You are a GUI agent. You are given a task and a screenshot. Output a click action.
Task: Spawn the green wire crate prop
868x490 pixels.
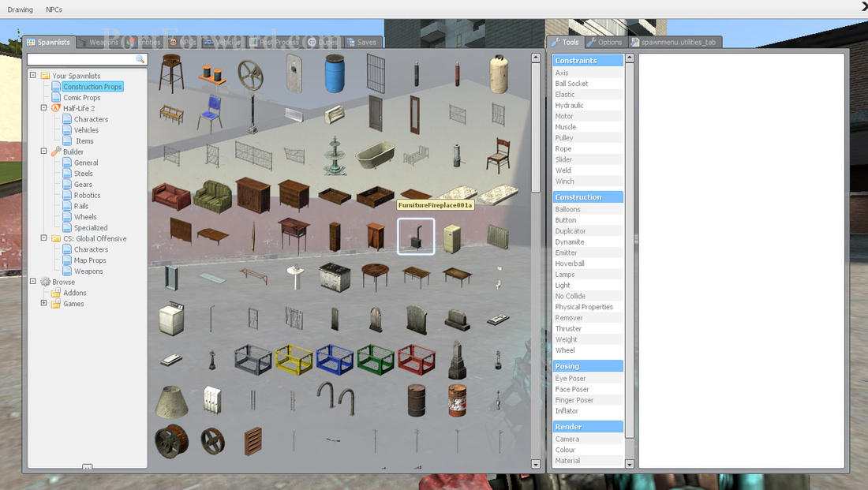(376, 359)
